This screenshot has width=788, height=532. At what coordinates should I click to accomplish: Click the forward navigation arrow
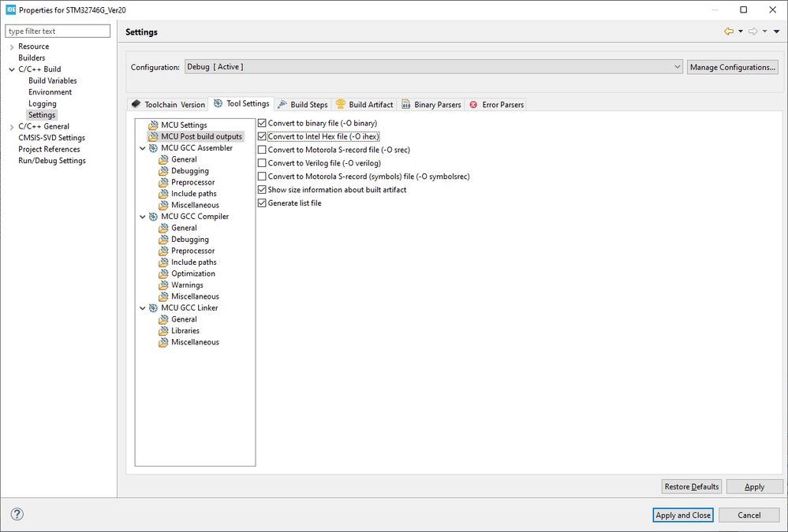[x=753, y=32]
